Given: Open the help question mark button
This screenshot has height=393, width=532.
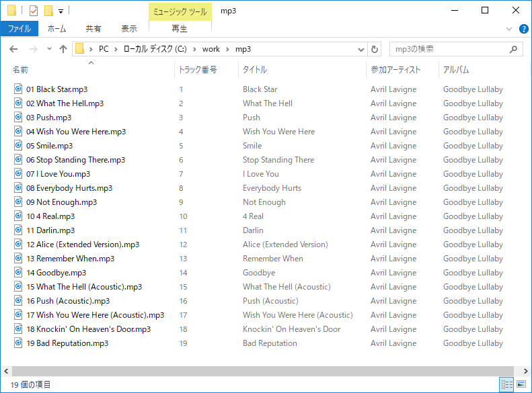Looking at the screenshot, I should point(523,29).
